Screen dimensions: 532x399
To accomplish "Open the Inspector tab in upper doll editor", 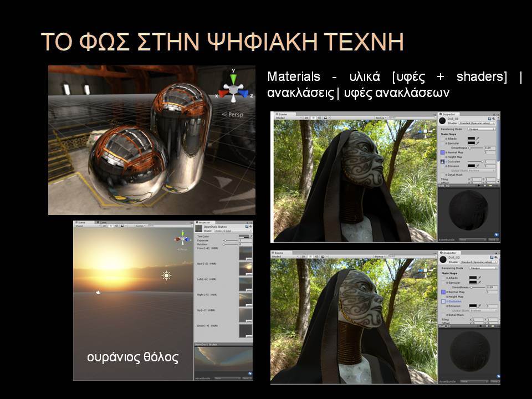I will [x=448, y=114].
